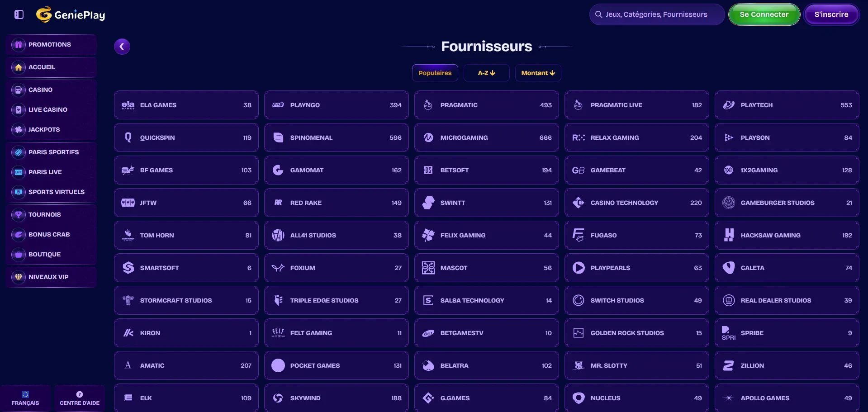
Task: Open Stormcraft Studios provider
Action: 186,300
